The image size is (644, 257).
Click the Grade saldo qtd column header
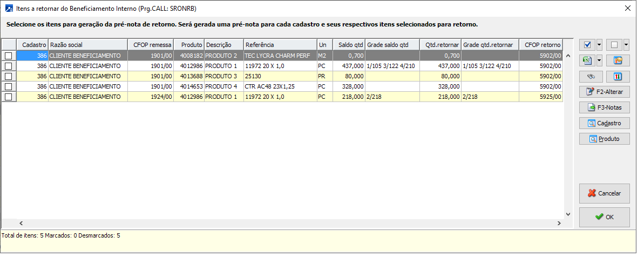coord(392,45)
